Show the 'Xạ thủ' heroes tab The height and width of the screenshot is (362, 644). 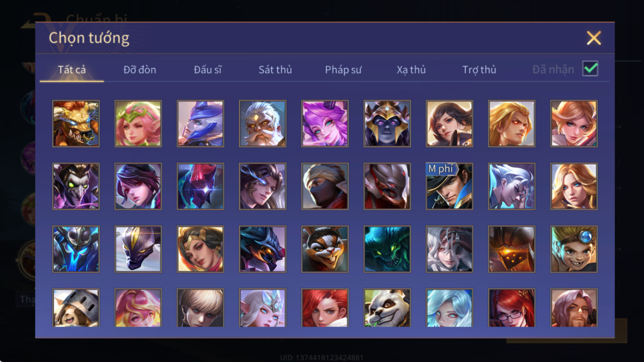pyautogui.click(x=411, y=70)
